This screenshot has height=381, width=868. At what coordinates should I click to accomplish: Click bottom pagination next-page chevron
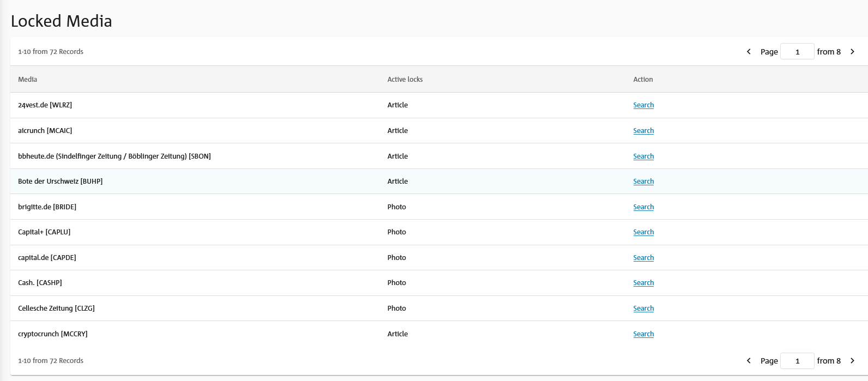pyautogui.click(x=852, y=361)
